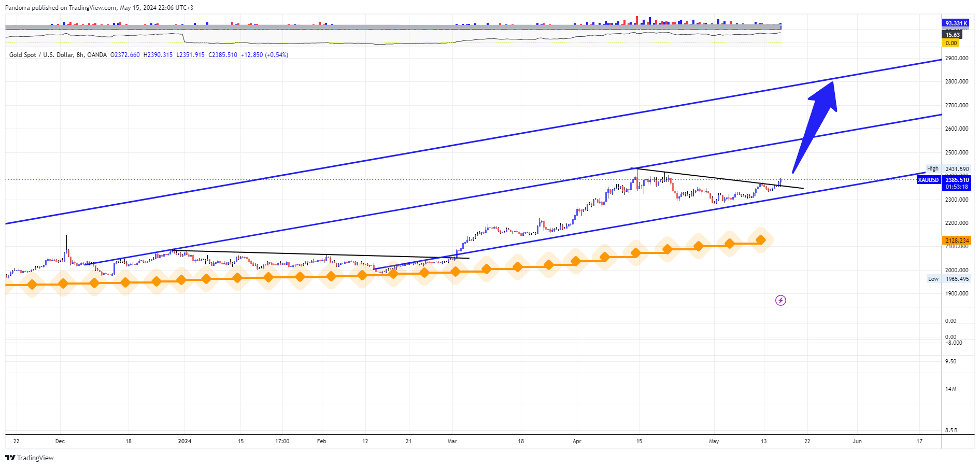This screenshot has width=980, height=467.
Task: Open the TradingView logo at bottom left
Action: (30, 458)
